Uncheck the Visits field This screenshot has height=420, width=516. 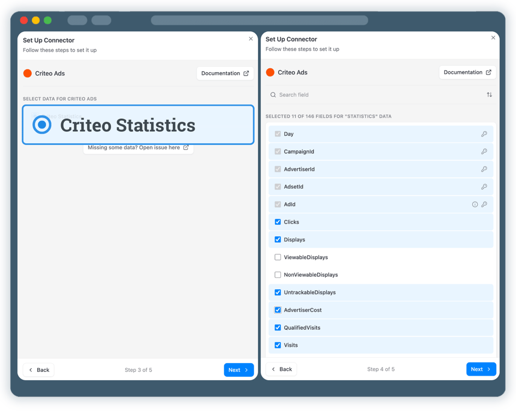[x=278, y=345]
